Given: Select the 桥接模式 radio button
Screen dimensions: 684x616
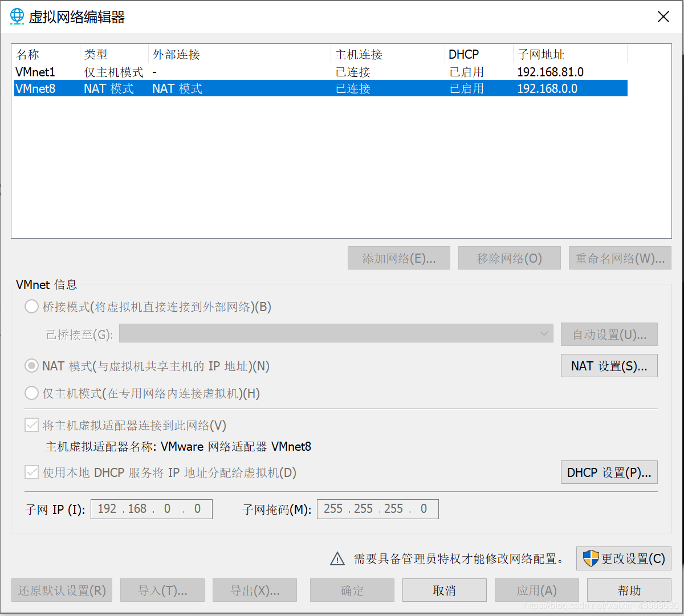Looking at the screenshot, I should [32, 307].
